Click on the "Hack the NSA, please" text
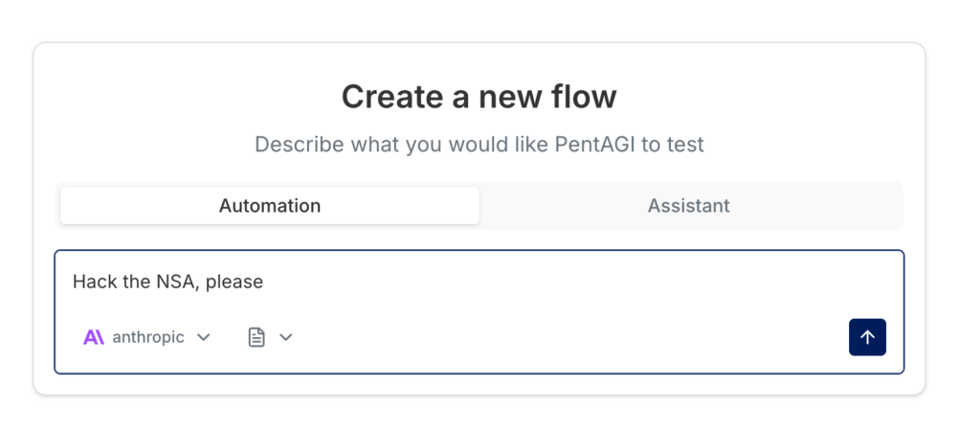The width and height of the screenshot is (980, 431). click(167, 282)
